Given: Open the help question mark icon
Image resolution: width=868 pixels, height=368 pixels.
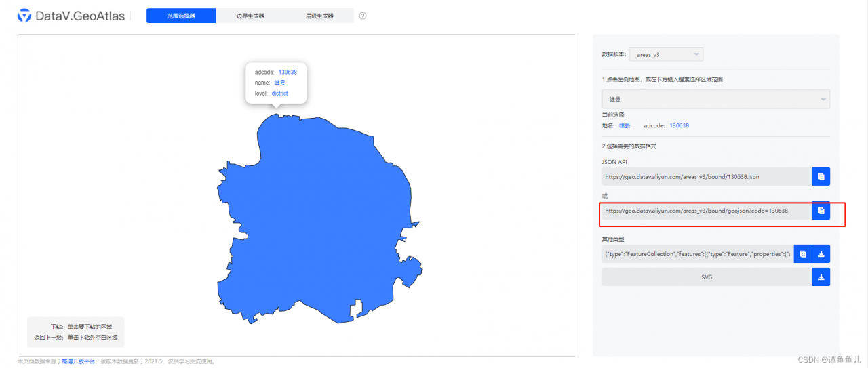Looking at the screenshot, I should (x=363, y=16).
